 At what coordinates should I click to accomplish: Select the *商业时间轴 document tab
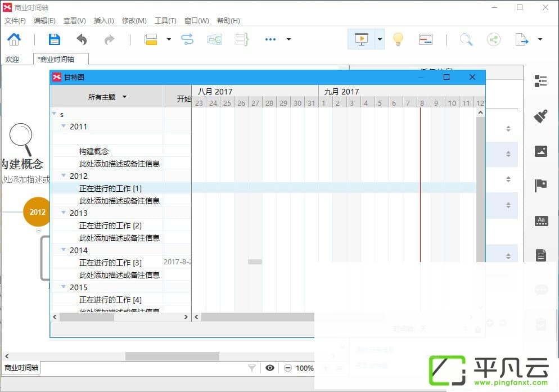[61, 59]
